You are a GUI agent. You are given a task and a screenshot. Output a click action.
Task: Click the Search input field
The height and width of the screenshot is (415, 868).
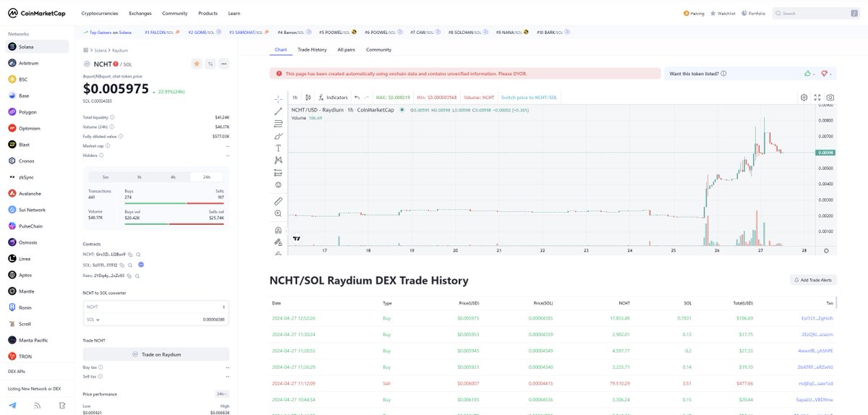(x=815, y=13)
